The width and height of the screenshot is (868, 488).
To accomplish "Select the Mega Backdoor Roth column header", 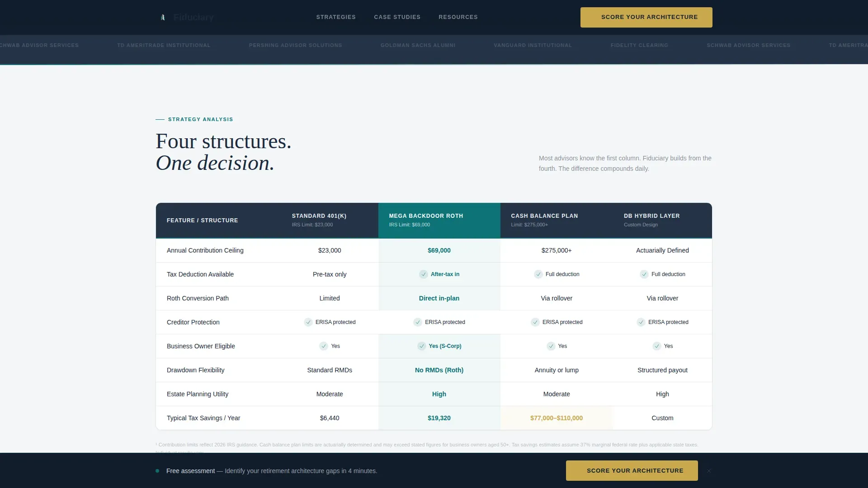I will pyautogui.click(x=439, y=220).
